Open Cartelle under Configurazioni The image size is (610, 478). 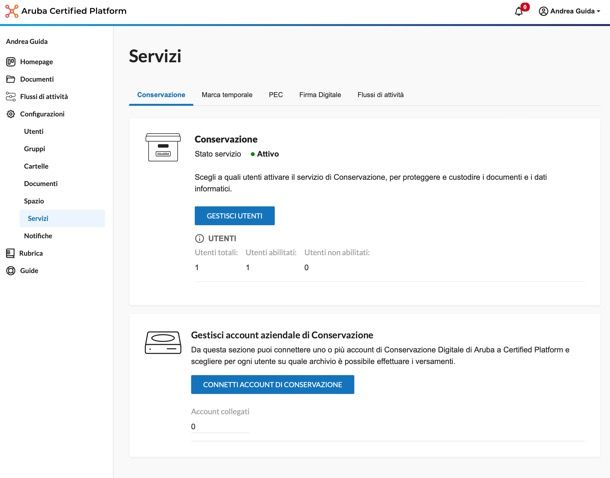pos(36,166)
